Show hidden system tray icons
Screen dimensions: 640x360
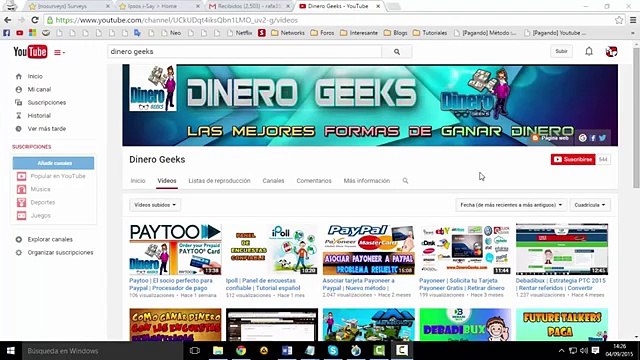[561, 351]
